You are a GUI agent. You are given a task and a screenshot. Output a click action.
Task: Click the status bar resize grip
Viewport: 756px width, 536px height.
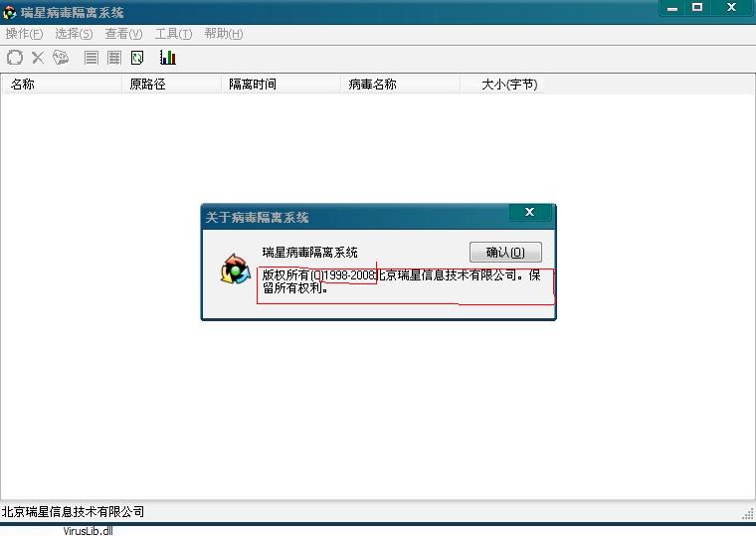click(748, 514)
